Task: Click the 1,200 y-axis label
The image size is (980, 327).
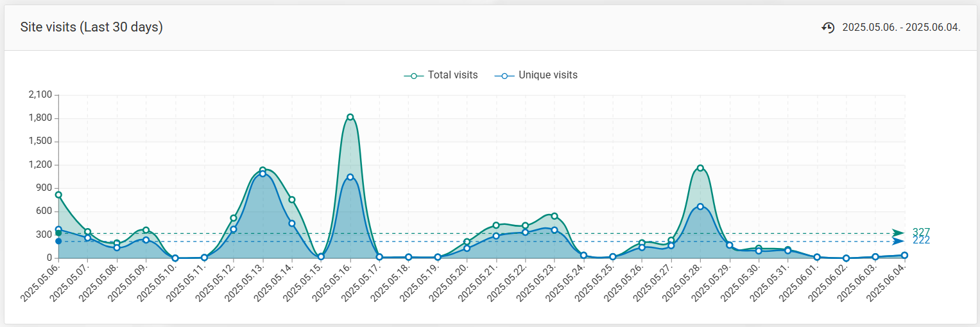Action: click(40, 164)
